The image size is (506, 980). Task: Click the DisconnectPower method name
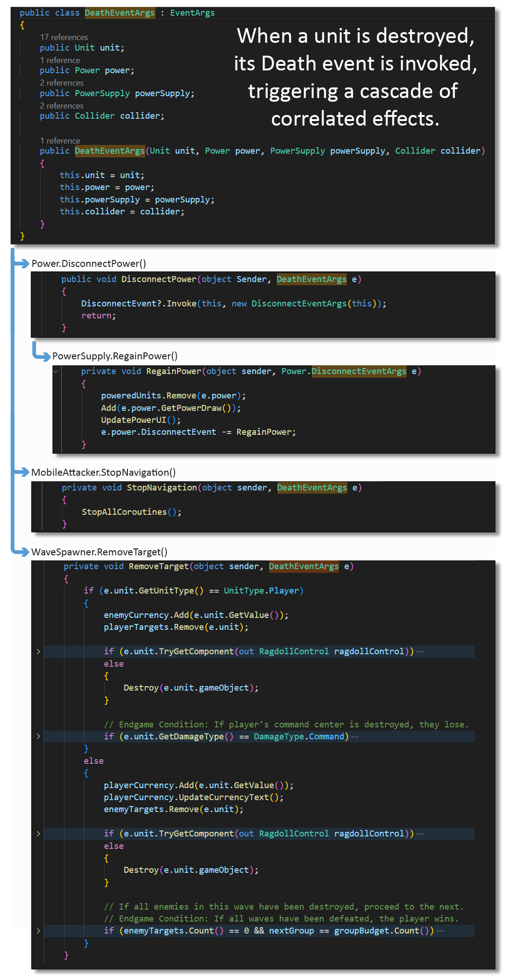click(159, 279)
